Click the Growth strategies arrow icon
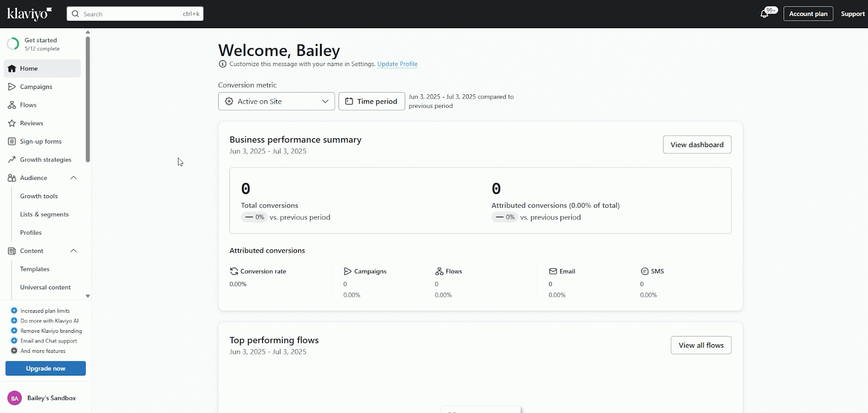 (x=12, y=160)
